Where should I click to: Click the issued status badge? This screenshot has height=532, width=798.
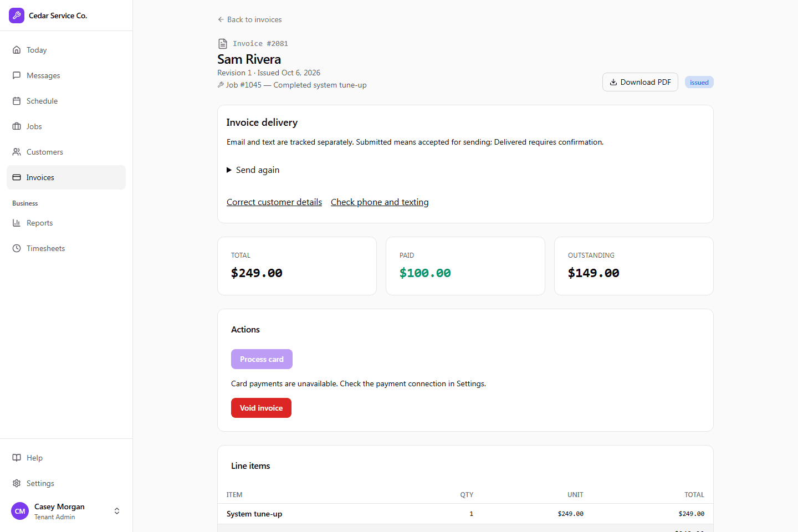699,83
